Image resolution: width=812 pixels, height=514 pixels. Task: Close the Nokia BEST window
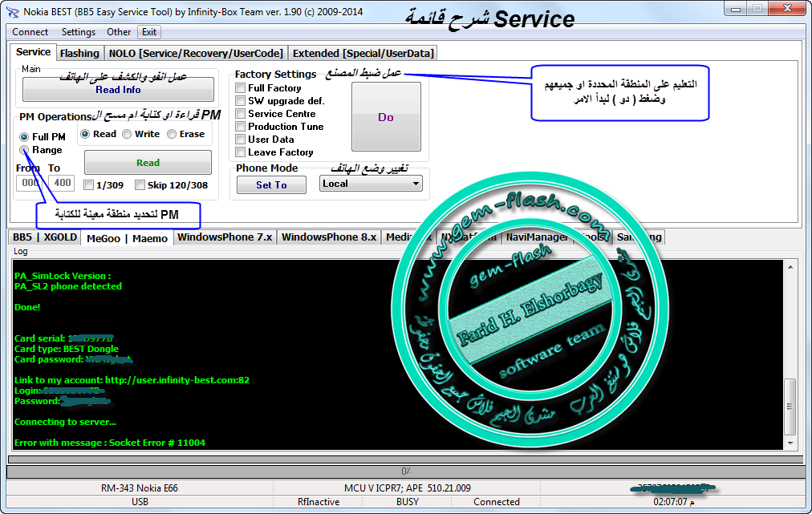pyautogui.click(x=787, y=9)
